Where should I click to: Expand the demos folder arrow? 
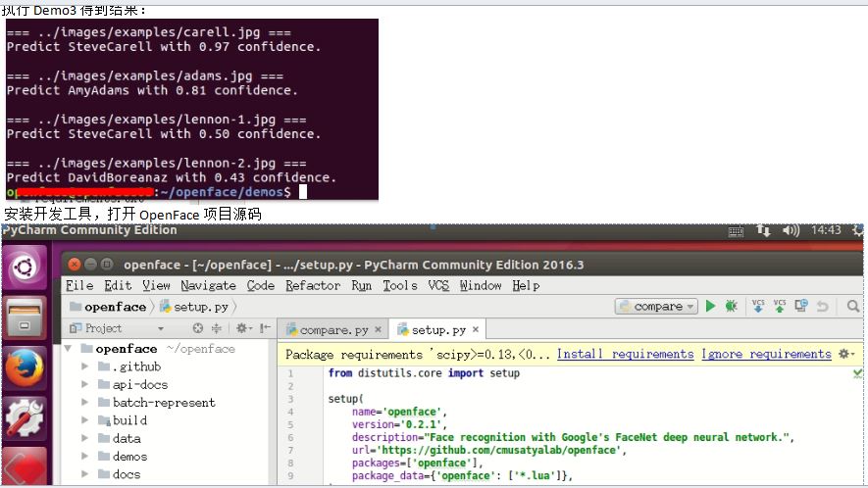tap(84, 456)
